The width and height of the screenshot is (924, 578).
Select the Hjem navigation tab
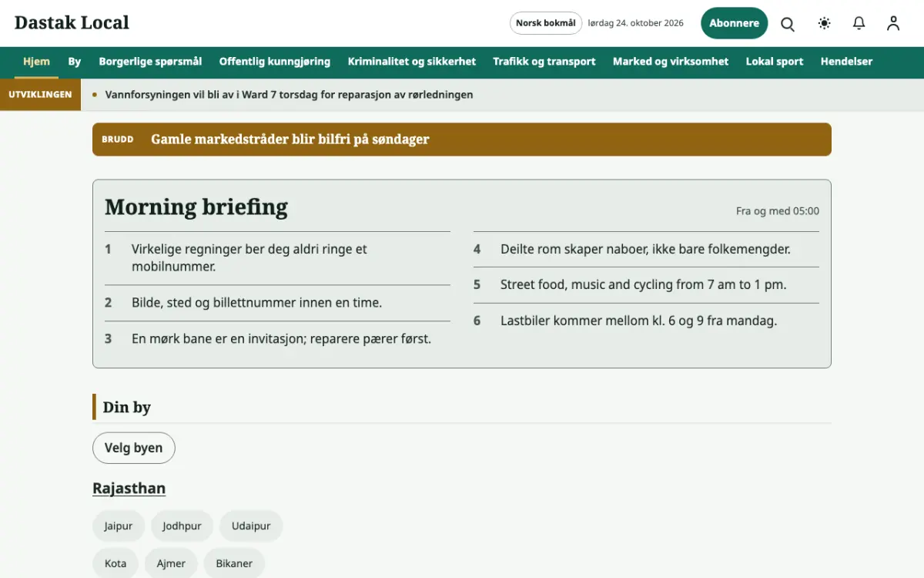[36, 62]
